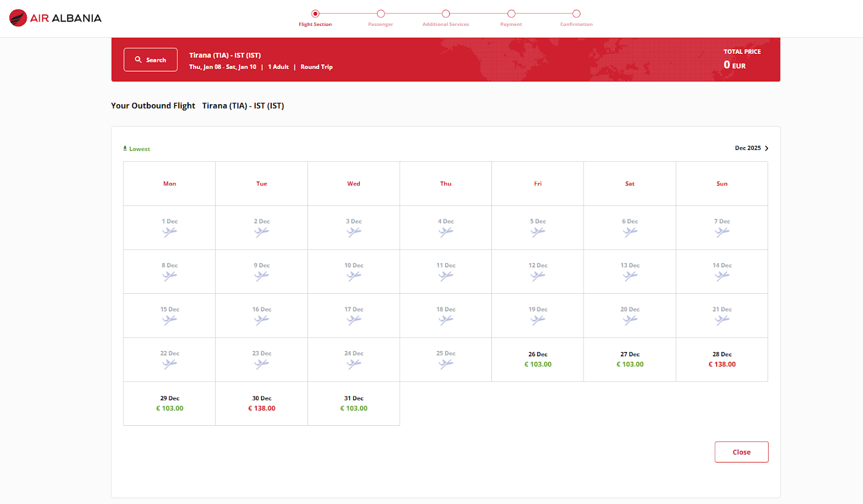Viewport: 863px width, 504px height.
Task: Click the no-flight plane icon on 1 Dec
Action: pos(169,232)
